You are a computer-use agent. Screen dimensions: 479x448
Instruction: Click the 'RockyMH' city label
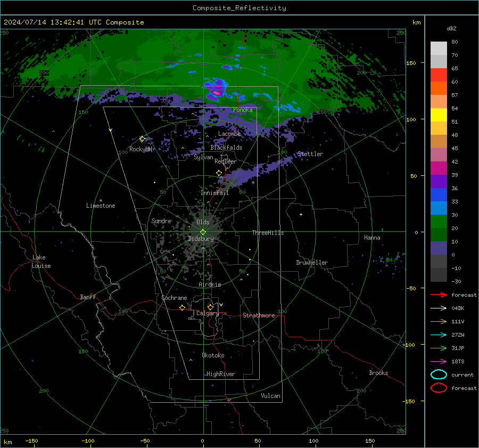[141, 149]
